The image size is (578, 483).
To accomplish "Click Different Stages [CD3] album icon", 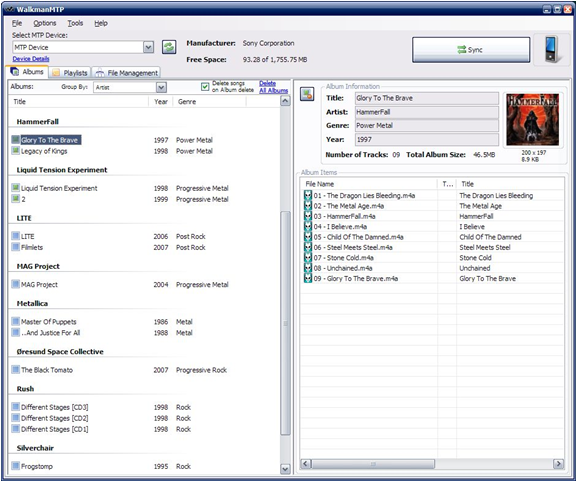I will tap(15, 407).
